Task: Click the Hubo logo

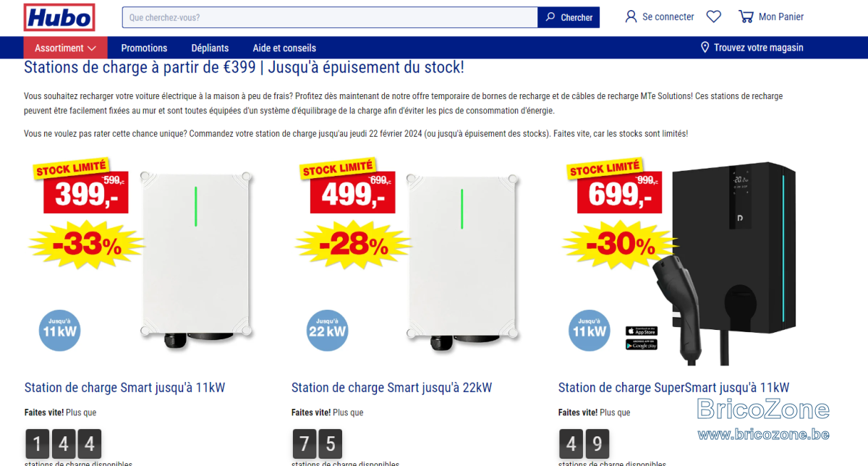Action: click(59, 17)
